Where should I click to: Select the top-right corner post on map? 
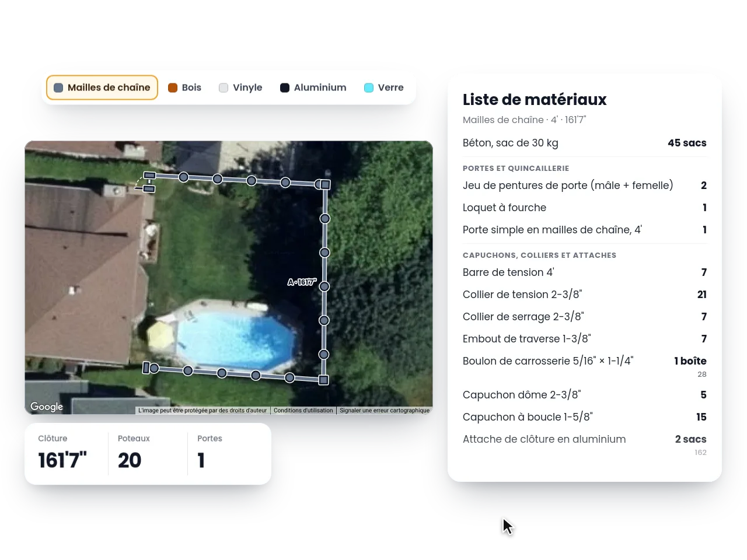[326, 184]
